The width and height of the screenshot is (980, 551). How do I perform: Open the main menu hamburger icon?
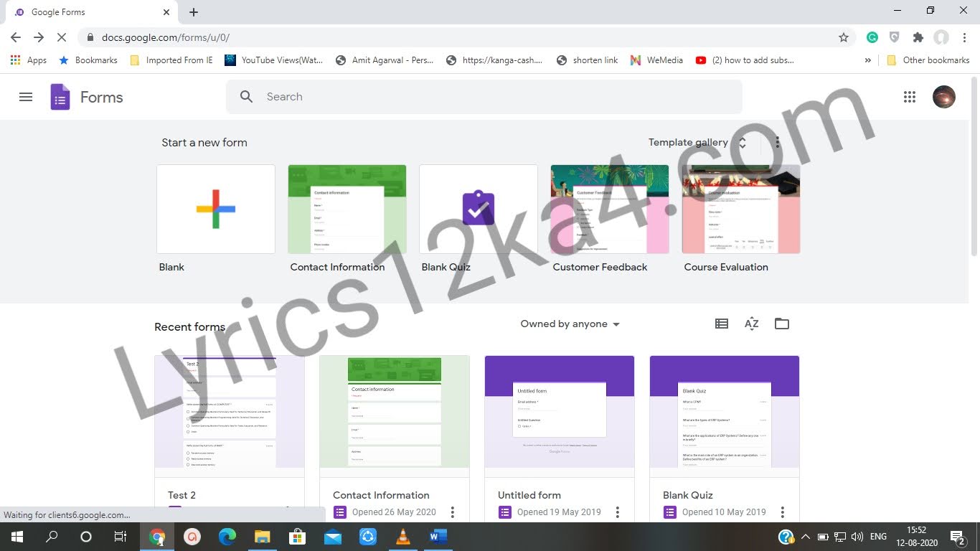click(26, 97)
